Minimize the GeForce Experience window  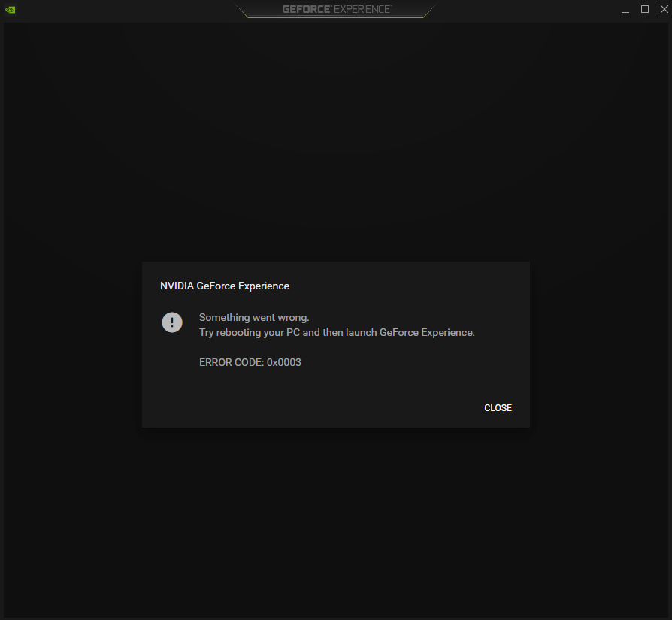[x=626, y=10]
